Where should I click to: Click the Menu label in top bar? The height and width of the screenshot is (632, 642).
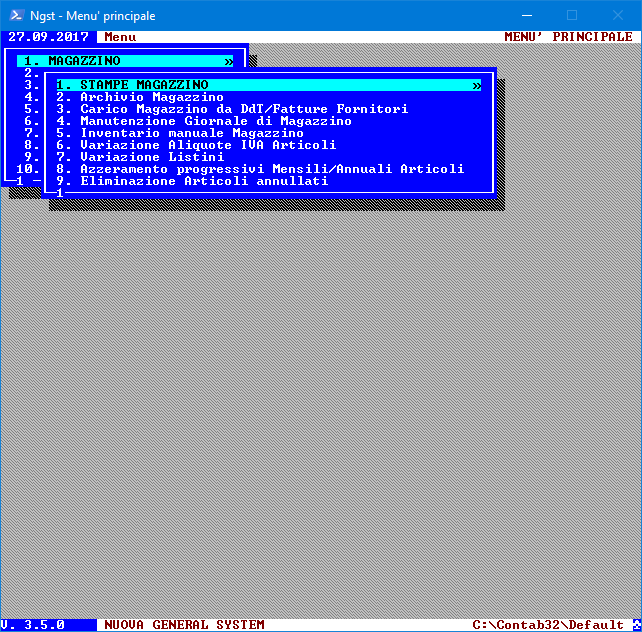(120, 37)
